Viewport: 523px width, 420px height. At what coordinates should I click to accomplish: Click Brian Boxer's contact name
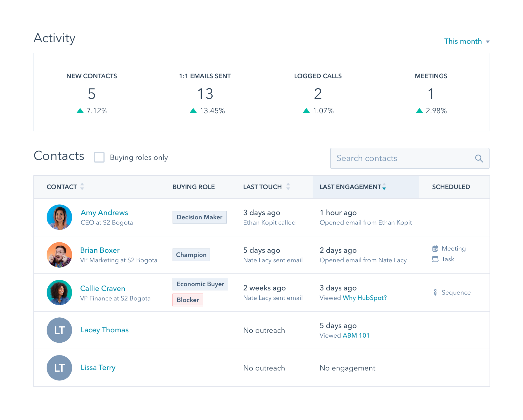pos(100,250)
